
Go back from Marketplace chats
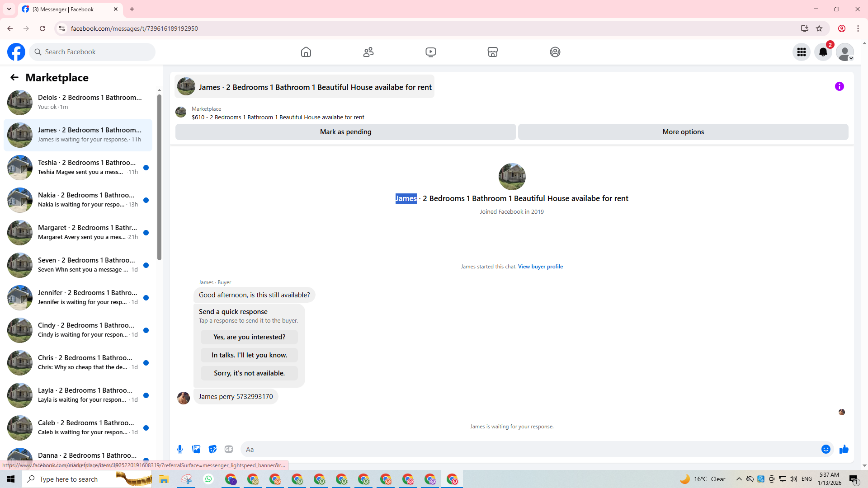tap(14, 77)
